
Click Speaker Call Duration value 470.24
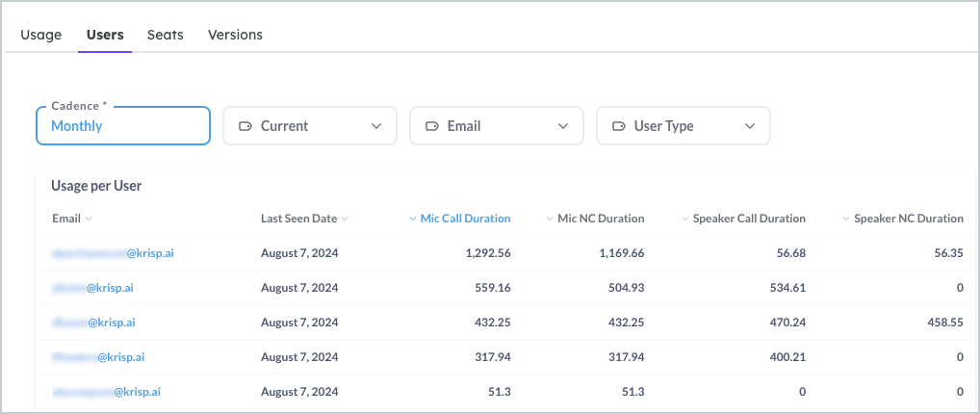click(787, 323)
